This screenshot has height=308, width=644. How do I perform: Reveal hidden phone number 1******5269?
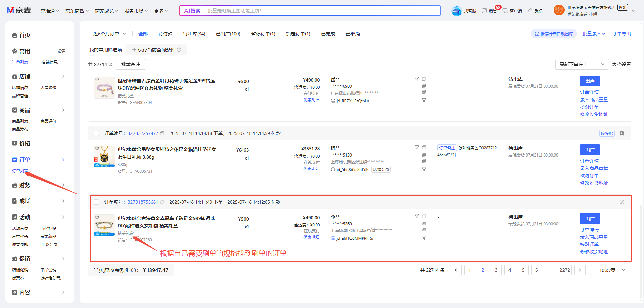tap(424, 224)
